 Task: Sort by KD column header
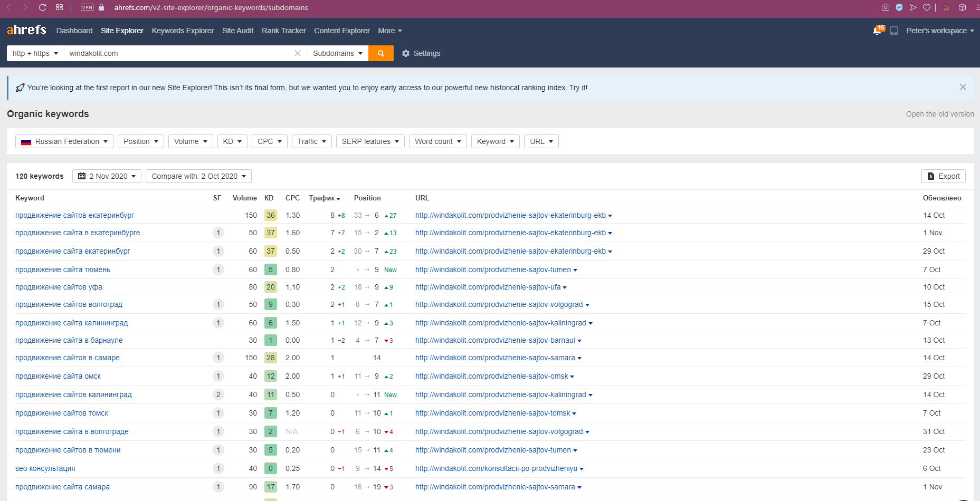click(269, 198)
